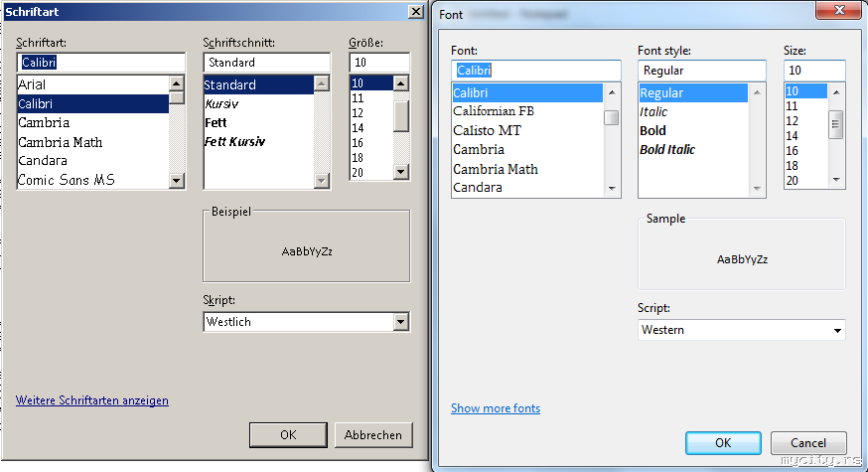The image size is (868, 472).
Task: Open Weitere Schriftarten anzeigen link
Action: point(92,400)
